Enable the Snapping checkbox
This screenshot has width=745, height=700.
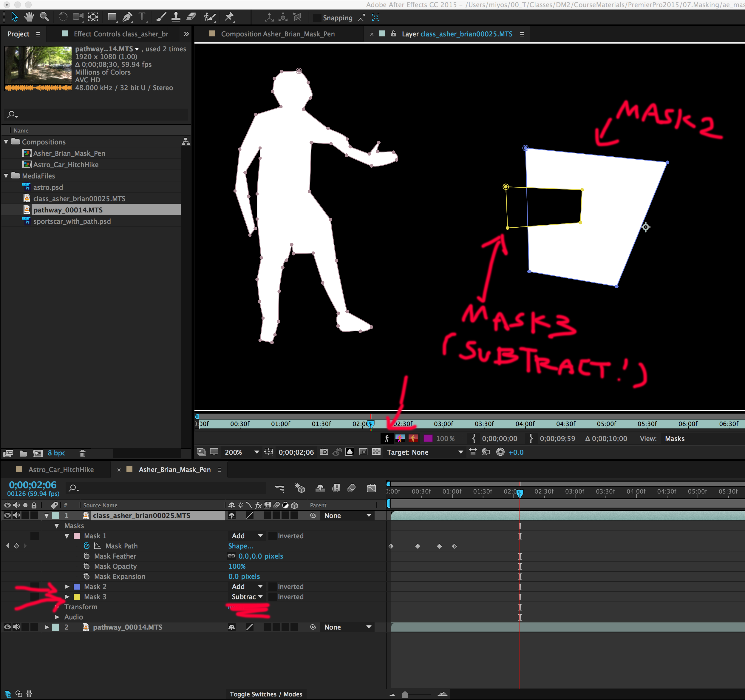(317, 18)
